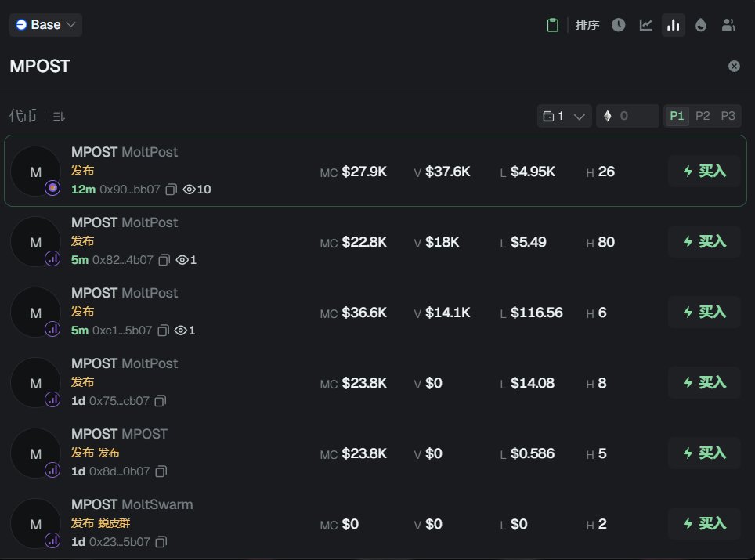Image resolution: width=755 pixels, height=560 pixels.
Task: Buy MPOST with MC $22.8K
Action: click(704, 241)
